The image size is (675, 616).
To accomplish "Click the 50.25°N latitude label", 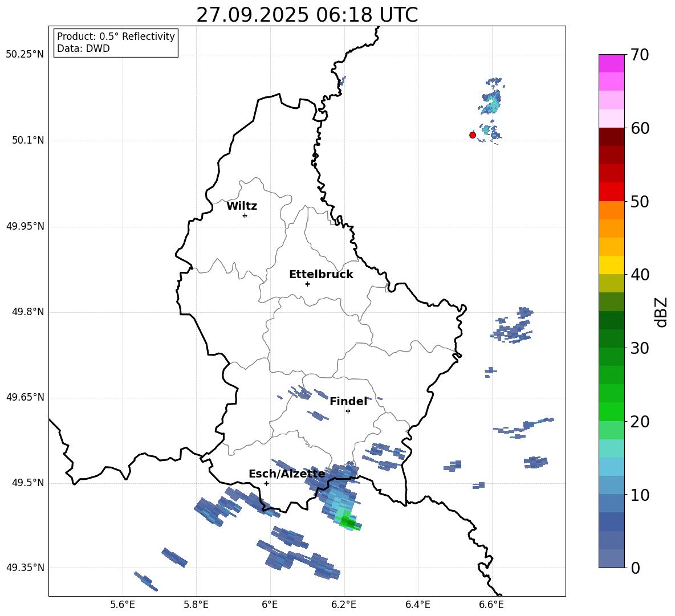I will click(x=25, y=55).
